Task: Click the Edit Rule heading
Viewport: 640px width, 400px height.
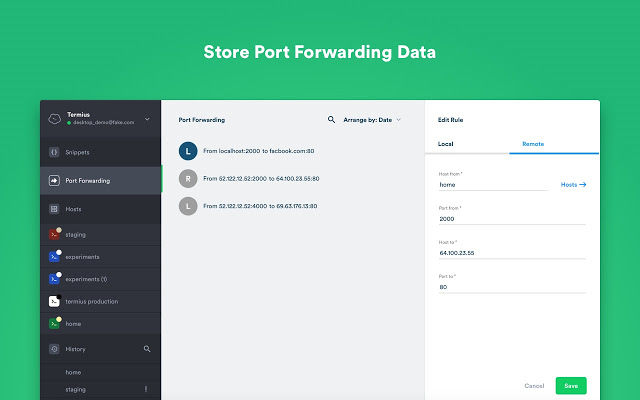Action: (x=450, y=120)
